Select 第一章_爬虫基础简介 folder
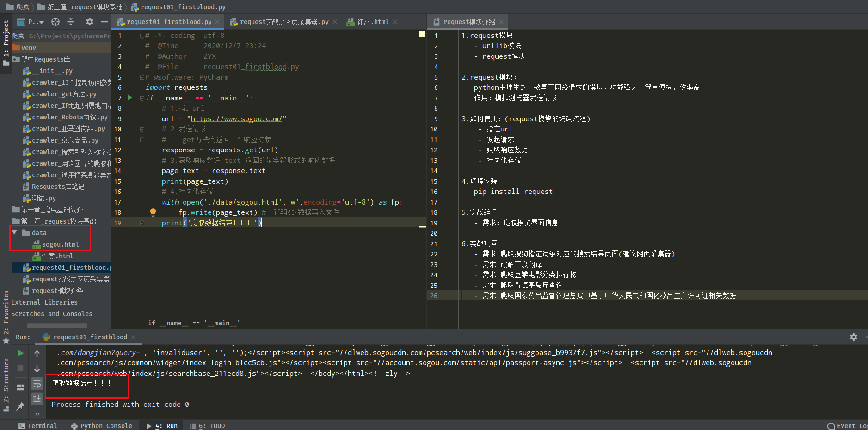Image resolution: width=868 pixels, height=430 pixels. [x=48, y=210]
